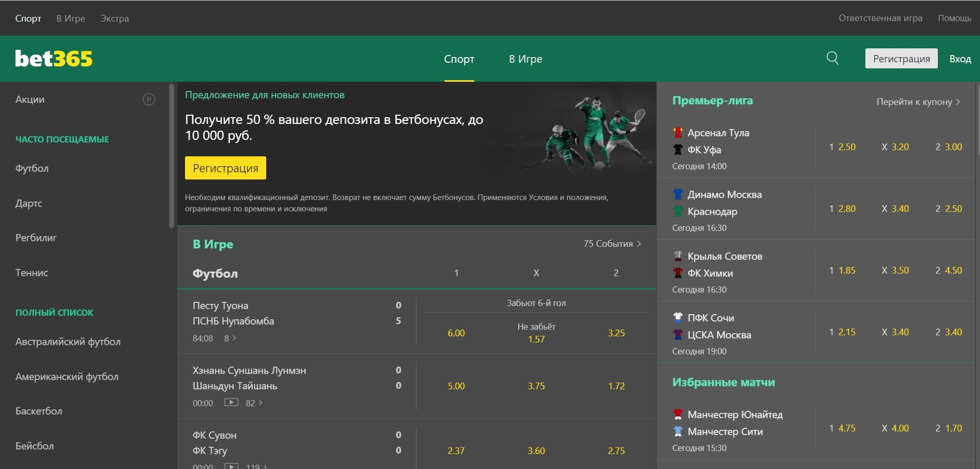Click the ПФК Сочи jersey icon

tap(678, 318)
